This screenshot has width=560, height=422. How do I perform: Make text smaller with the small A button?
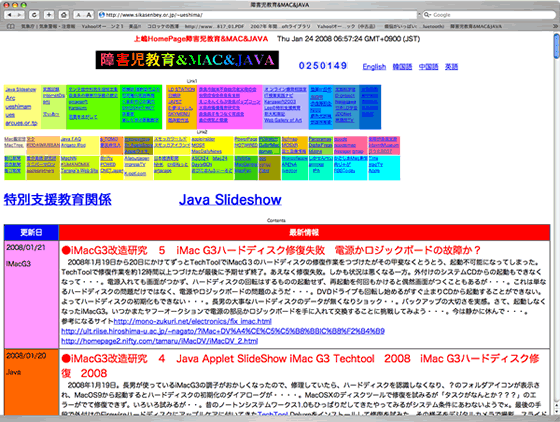click(78, 15)
